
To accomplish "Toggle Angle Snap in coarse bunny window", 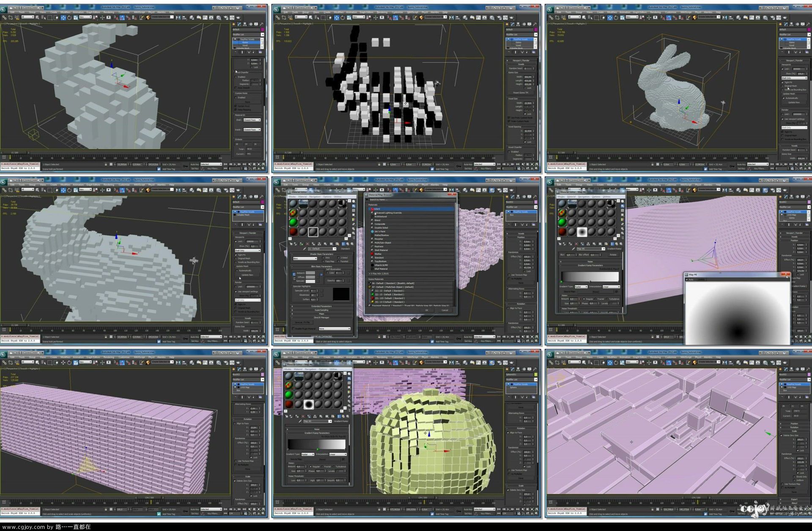I will click(122, 18).
